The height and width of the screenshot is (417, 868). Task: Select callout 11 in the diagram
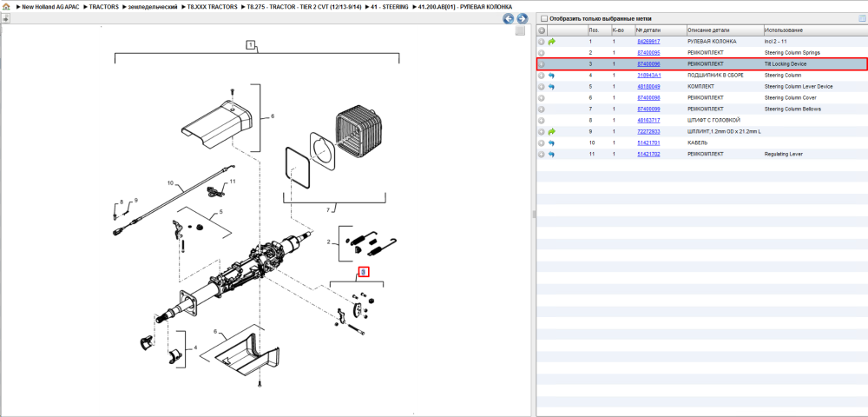pyautogui.click(x=233, y=182)
